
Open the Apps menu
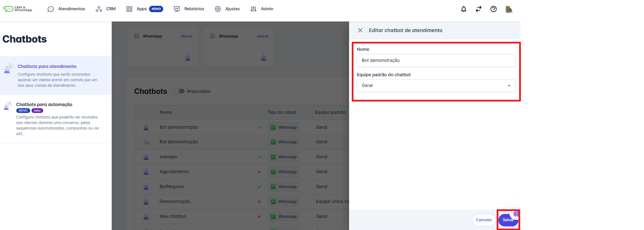141,9
